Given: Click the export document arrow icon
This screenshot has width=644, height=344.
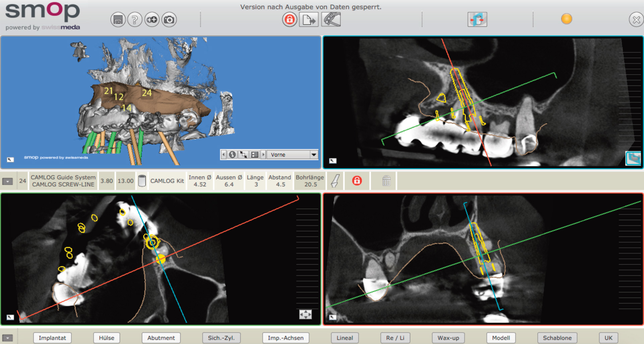Looking at the screenshot, I should pyautogui.click(x=309, y=20).
